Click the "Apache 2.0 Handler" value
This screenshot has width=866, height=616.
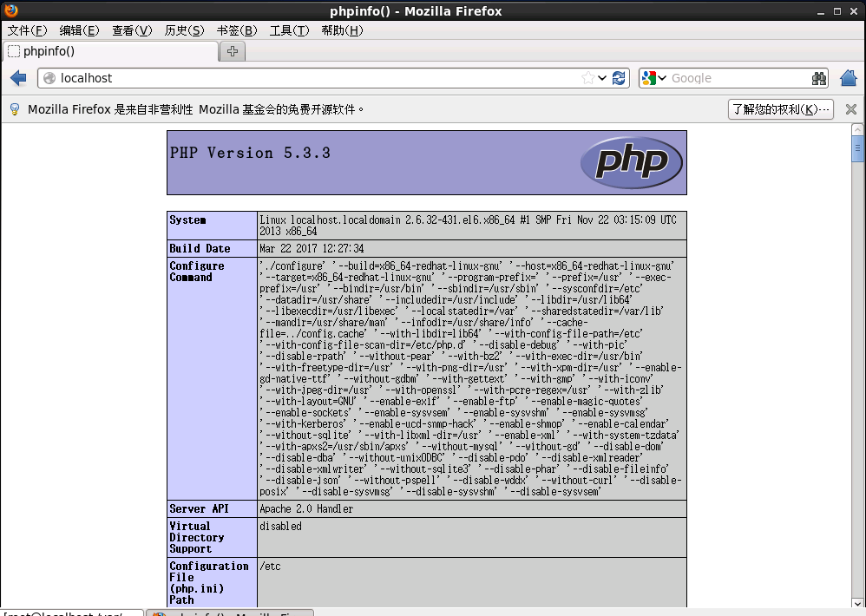click(x=306, y=509)
